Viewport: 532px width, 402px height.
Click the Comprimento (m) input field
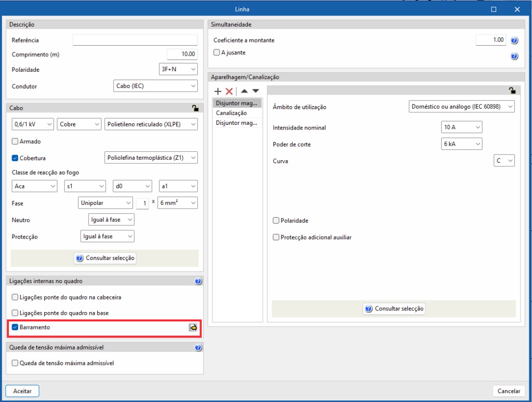pyautogui.click(x=182, y=54)
